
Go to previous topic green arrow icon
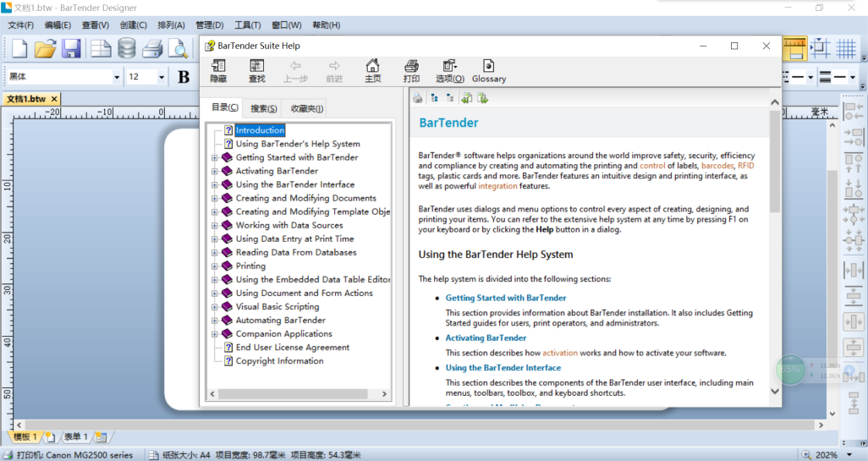pos(467,98)
